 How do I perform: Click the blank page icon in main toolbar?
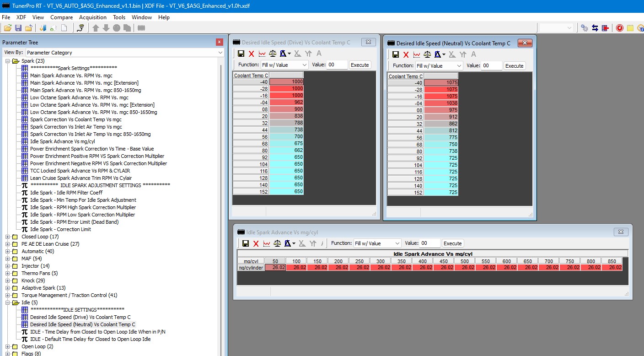64,28
